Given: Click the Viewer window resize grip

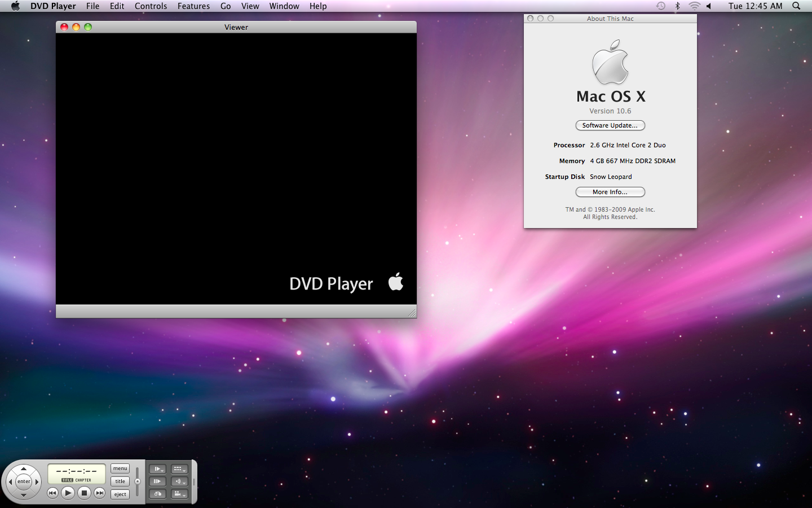Looking at the screenshot, I should tap(412, 313).
